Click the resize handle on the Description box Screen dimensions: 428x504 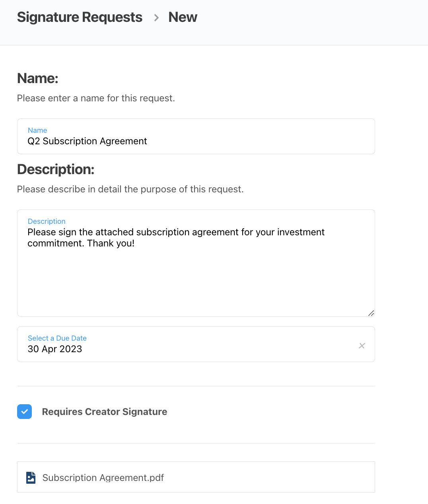pos(371,313)
